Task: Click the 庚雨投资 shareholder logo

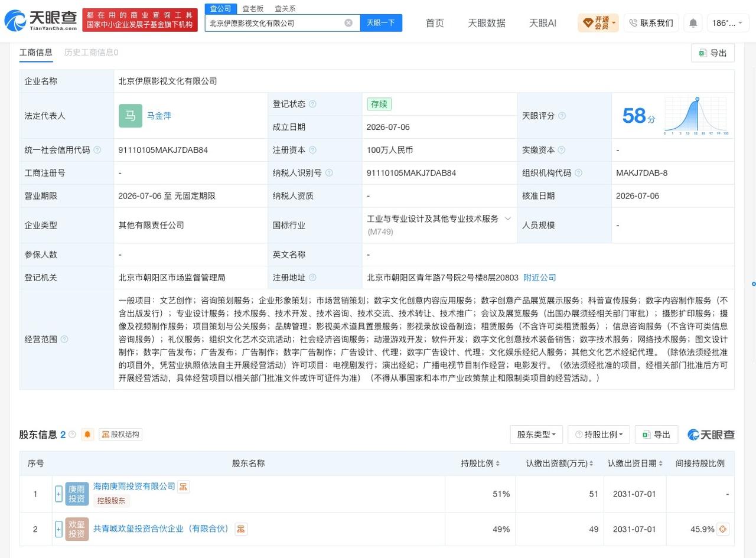Action: click(77, 494)
